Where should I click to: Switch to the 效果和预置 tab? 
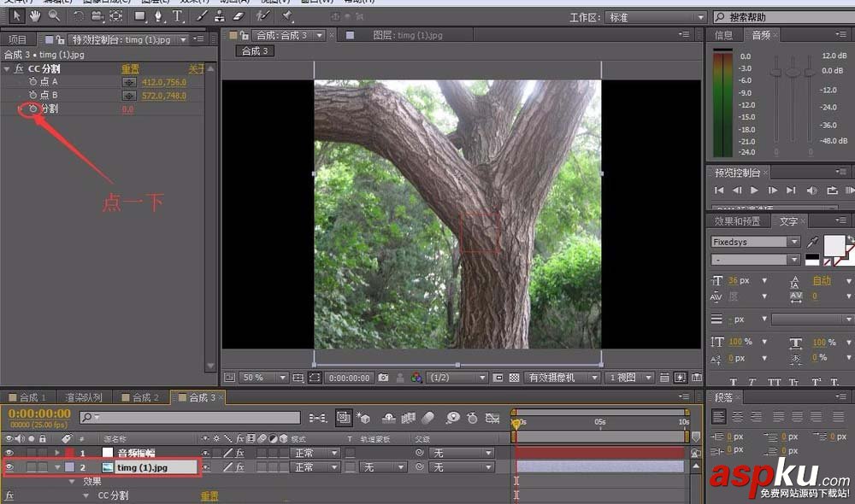[737, 220]
